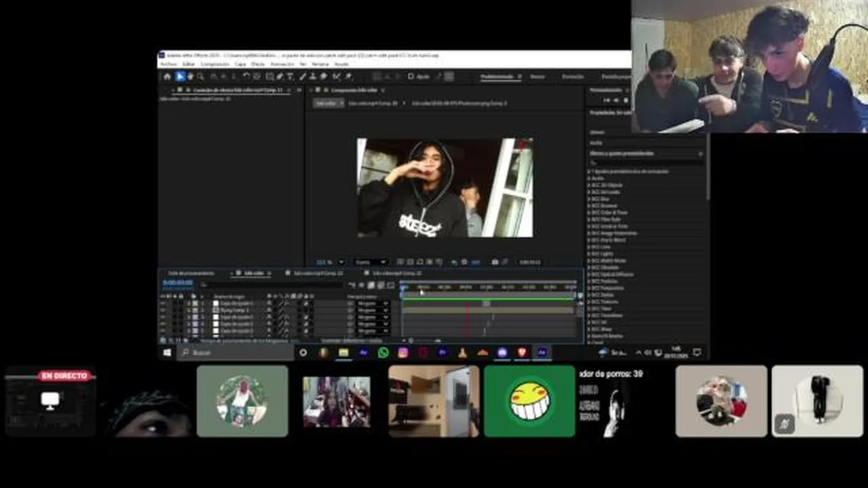This screenshot has width=868, height=488.
Task: Toggle motion blur switch in timeline header
Action: tap(380, 285)
